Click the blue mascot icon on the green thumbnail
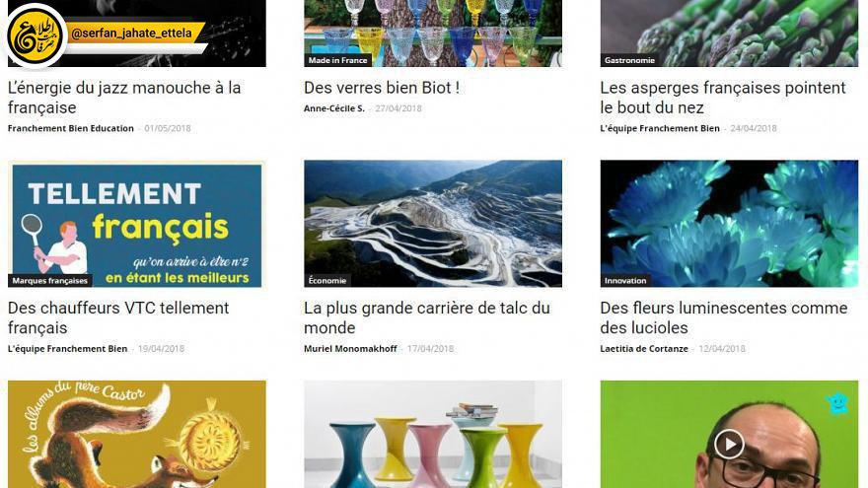This screenshot has height=488, width=868. (x=837, y=403)
